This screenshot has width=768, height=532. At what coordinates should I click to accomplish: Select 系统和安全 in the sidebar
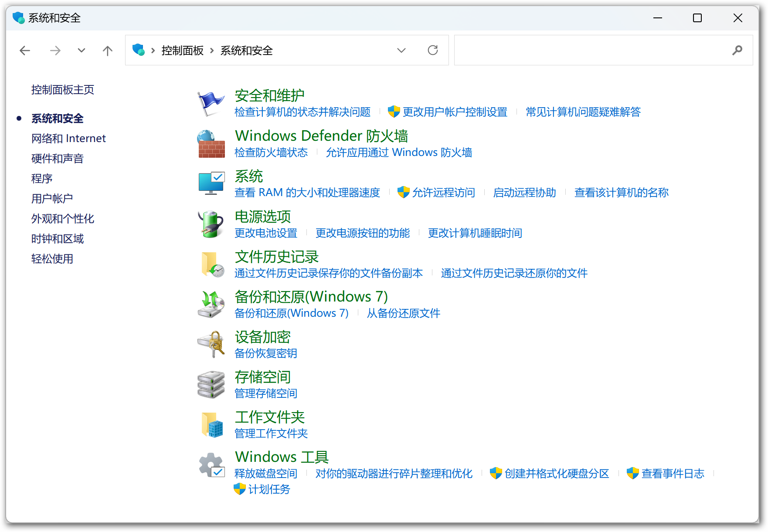[x=58, y=119]
